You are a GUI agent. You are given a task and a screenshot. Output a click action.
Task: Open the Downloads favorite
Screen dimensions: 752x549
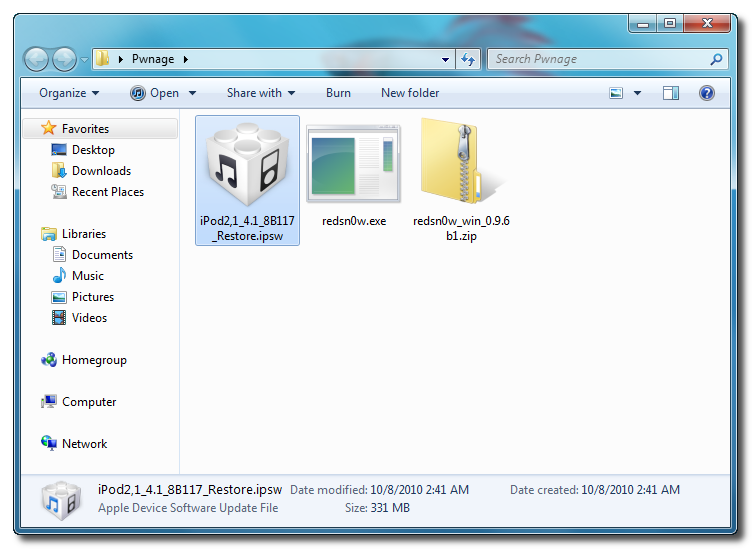click(101, 171)
